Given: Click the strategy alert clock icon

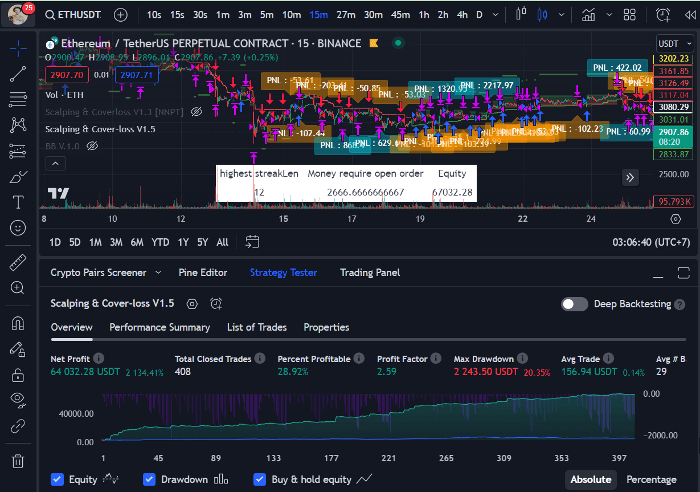Looking at the screenshot, I should point(216,304).
